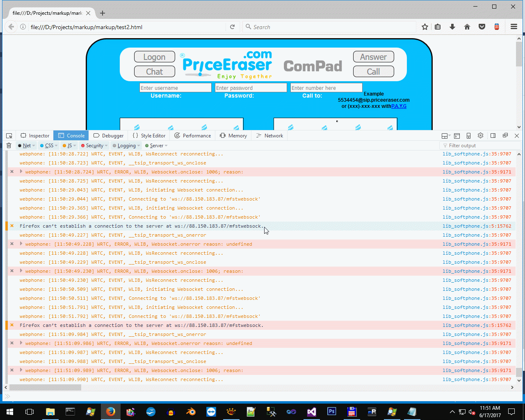Viewport: 525px width, 420px height.
Task: Open source link for the 11:50:28.722 log entry
Action: click(x=477, y=154)
